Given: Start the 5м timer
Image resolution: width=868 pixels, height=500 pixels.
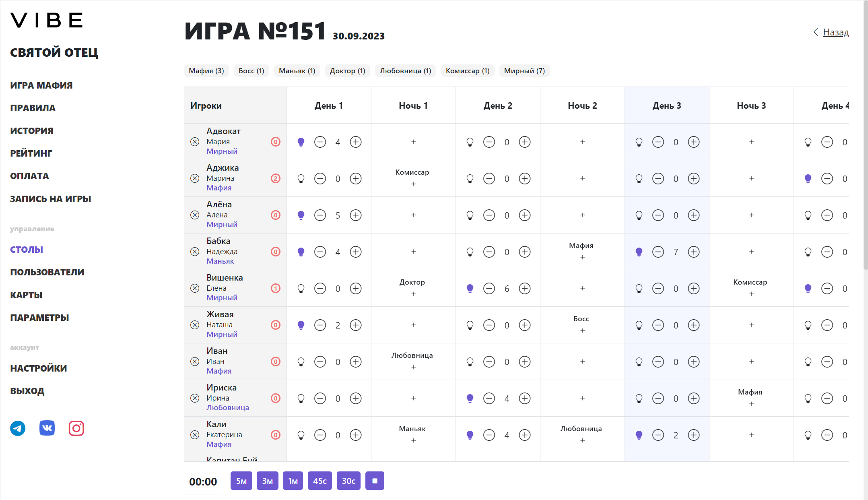Looking at the screenshot, I should coord(241,481).
